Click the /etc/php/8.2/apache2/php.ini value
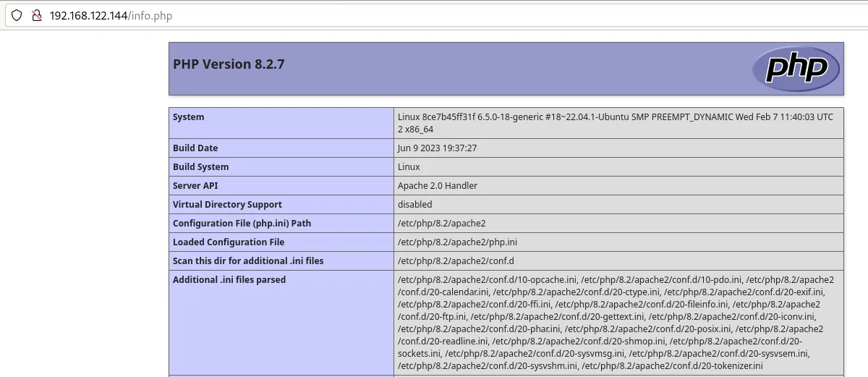Image resolution: width=868 pixels, height=377 pixels. (x=457, y=242)
